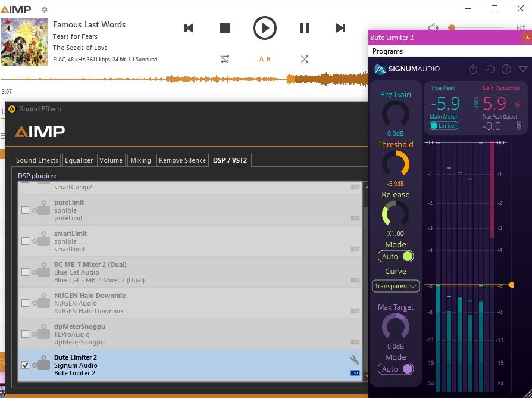Click the NUGEN Halo Downmix plugin icon

tap(42, 300)
